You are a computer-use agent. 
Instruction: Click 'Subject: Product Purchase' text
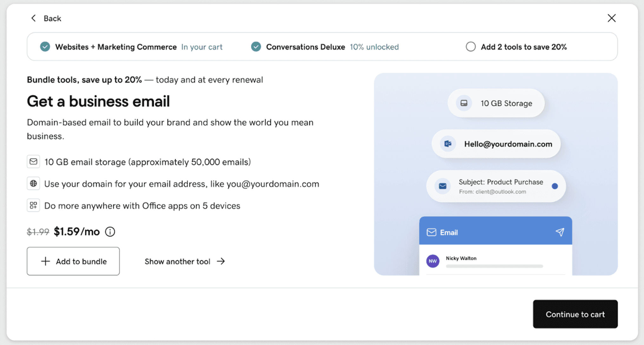[501, 182]
